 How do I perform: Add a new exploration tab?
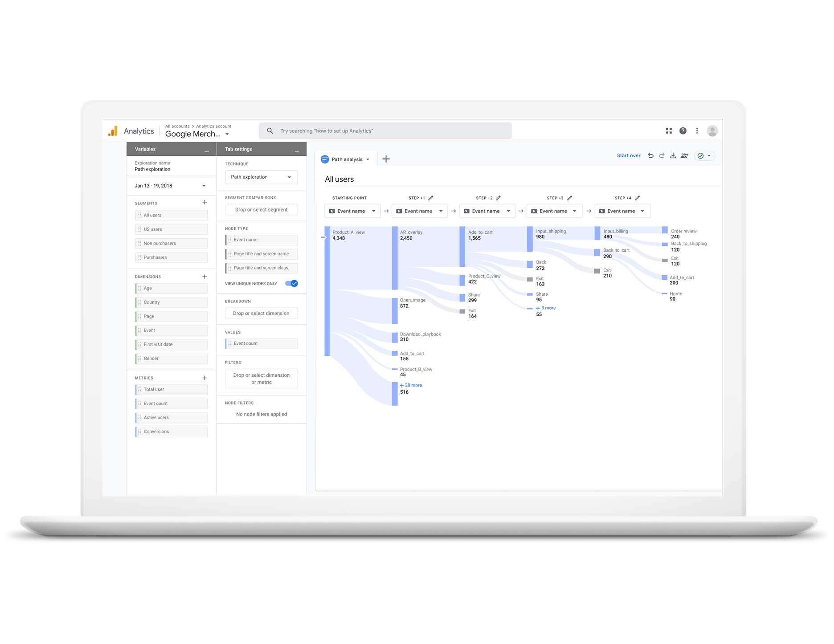pyautogui.click(x=386, y=159)
